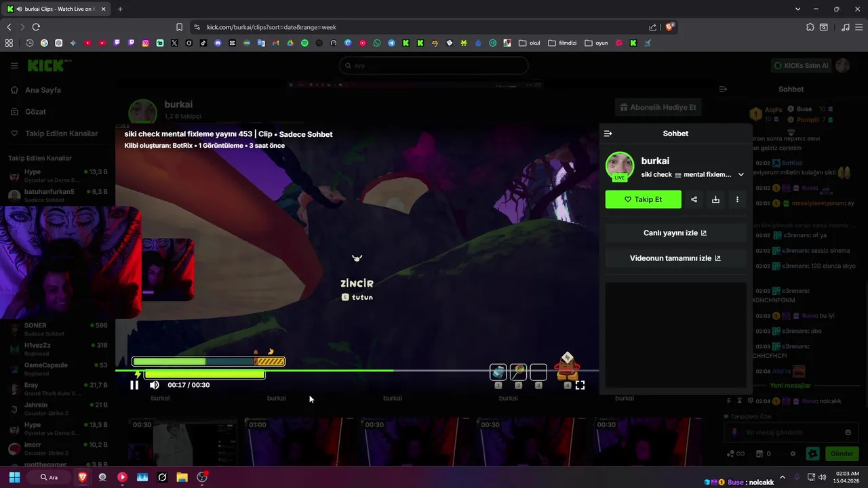Open Videonun tamamını izle link
Image resolution: width=868 pixels, height=488 pixels.
[675, 258]
